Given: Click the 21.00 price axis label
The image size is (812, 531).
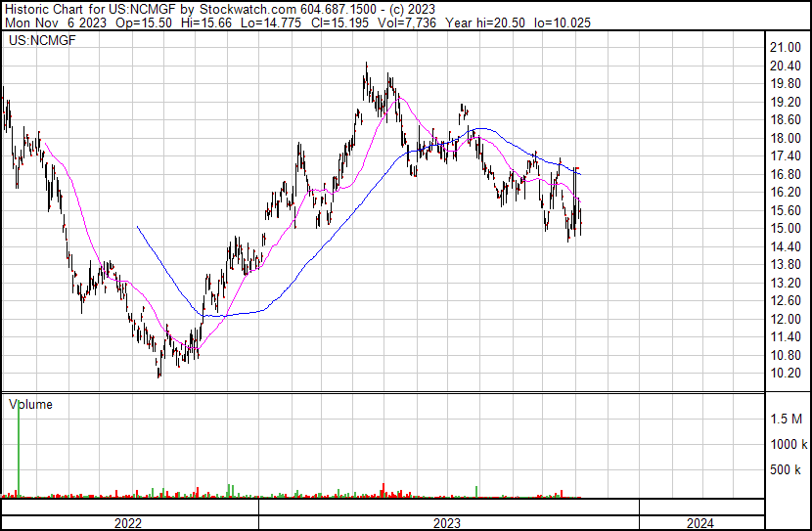Looking at the screenshot, I should [x=786, y=48].
